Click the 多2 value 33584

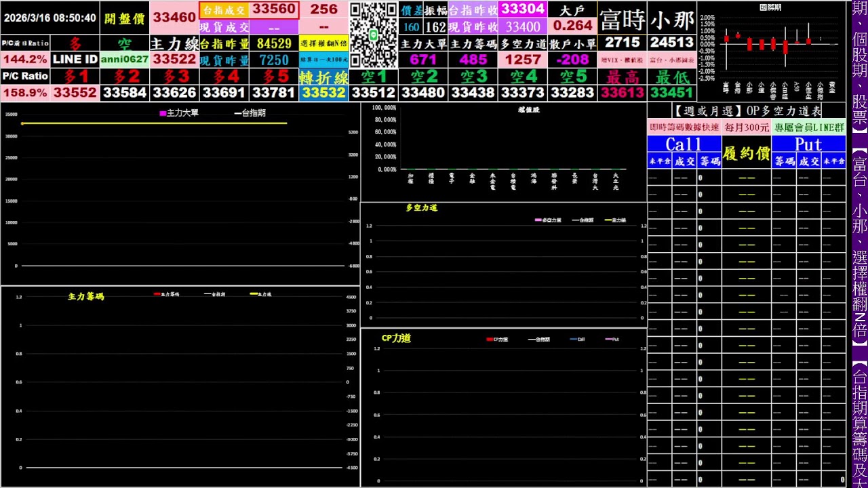tap(125, 93)
